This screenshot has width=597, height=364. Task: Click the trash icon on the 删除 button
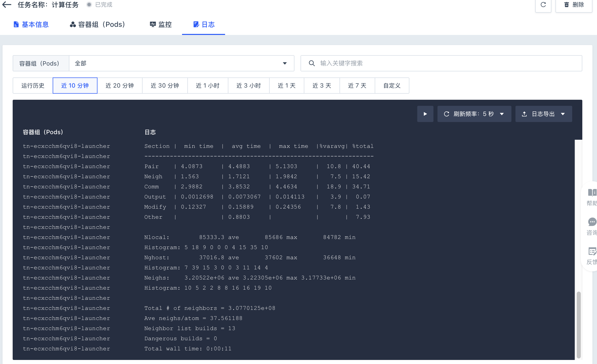(x=567, y=5)
